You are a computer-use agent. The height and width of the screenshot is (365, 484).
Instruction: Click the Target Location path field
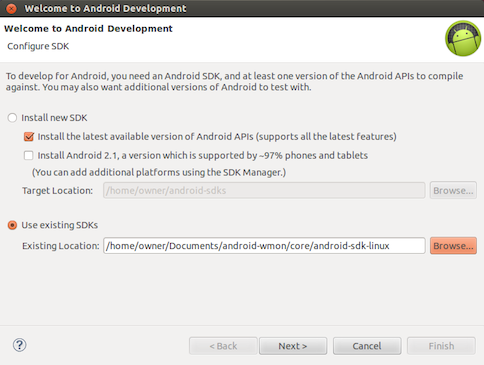point(264,190)
